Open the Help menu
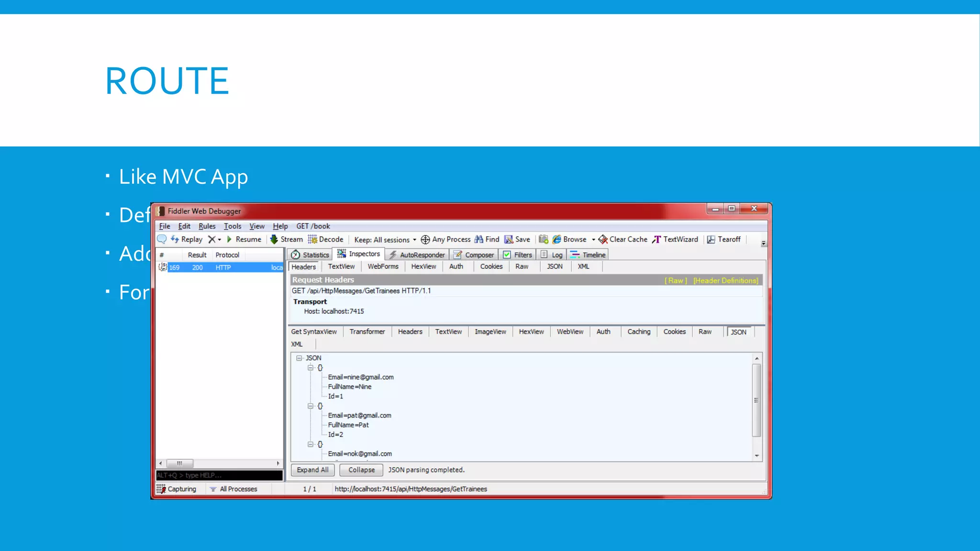The height and width of the screenshot is (551, 980). (280, 226)
